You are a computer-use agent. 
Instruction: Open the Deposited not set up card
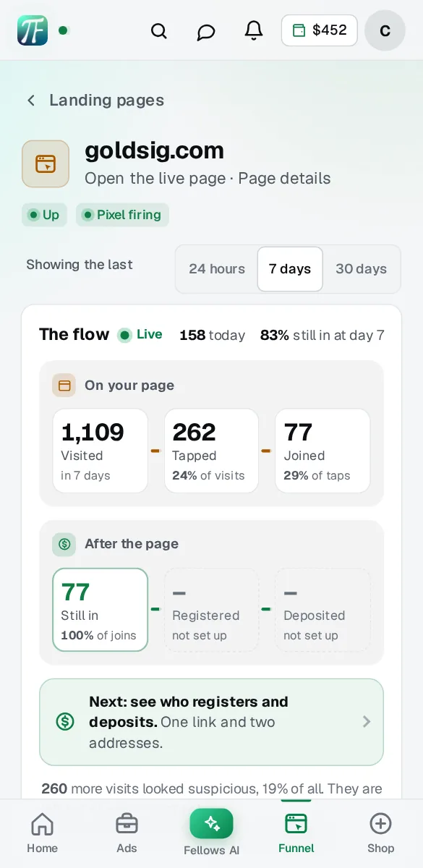pyautogui.click(x=322, y=610)
